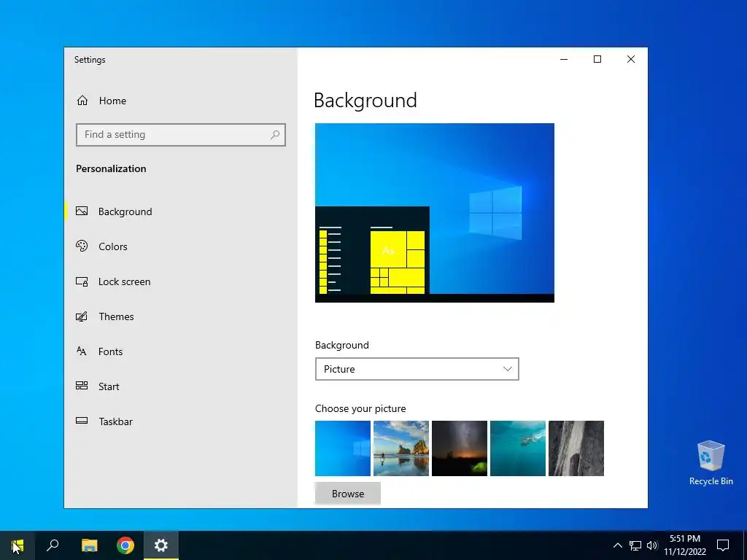
Task: Click the Colors palette icon
Action: pyautogui.click(x=82, y=246)
